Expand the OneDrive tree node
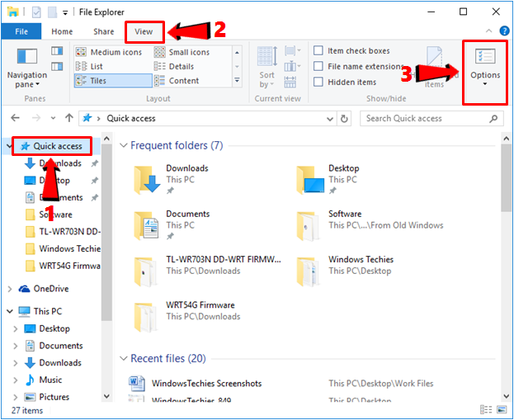The height and width of the screenshot is (420, 514). point(10,289)
